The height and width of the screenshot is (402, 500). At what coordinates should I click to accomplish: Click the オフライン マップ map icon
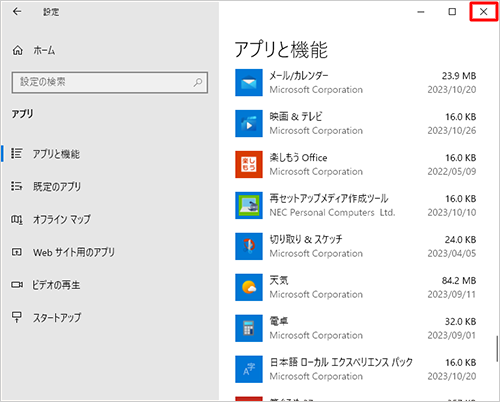pos(17,219)
